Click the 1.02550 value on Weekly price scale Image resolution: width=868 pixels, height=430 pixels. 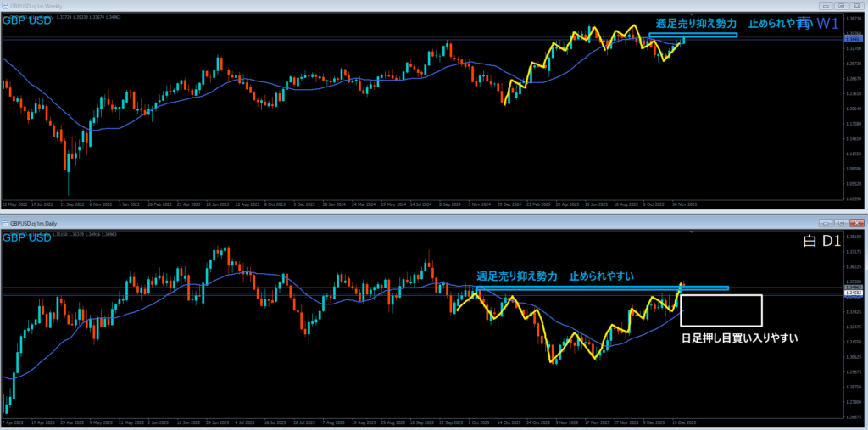[x=853, y=198]
